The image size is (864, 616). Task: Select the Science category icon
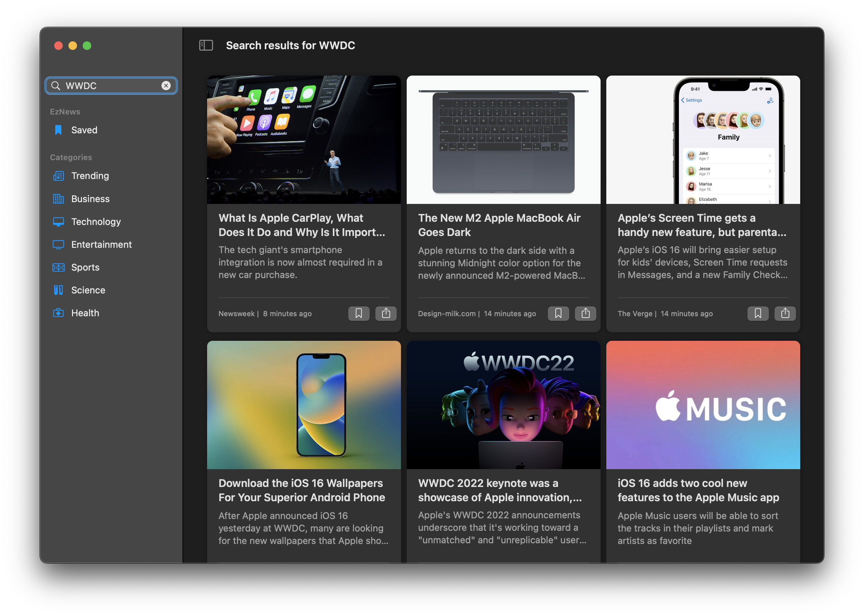click(58, 290)
